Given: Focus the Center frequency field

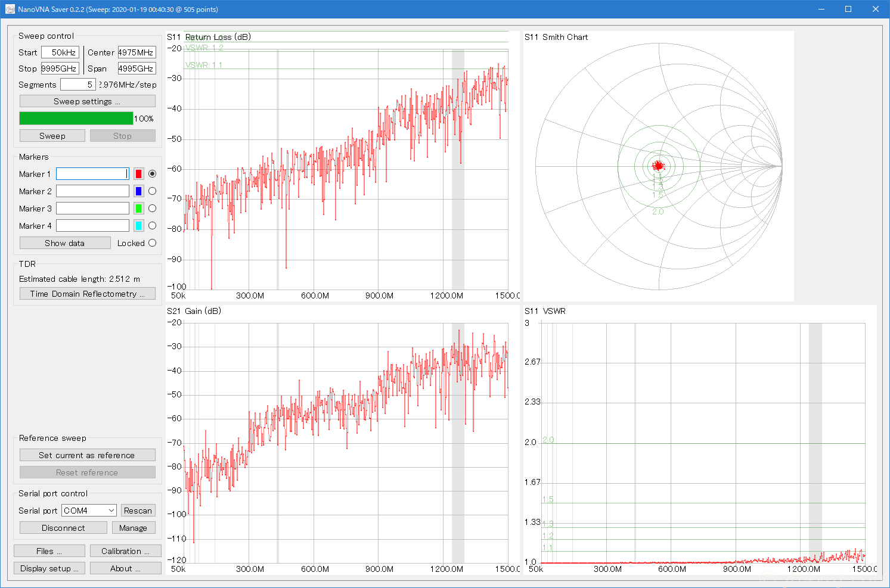Looking at the screenshot, I should [137, 52].
